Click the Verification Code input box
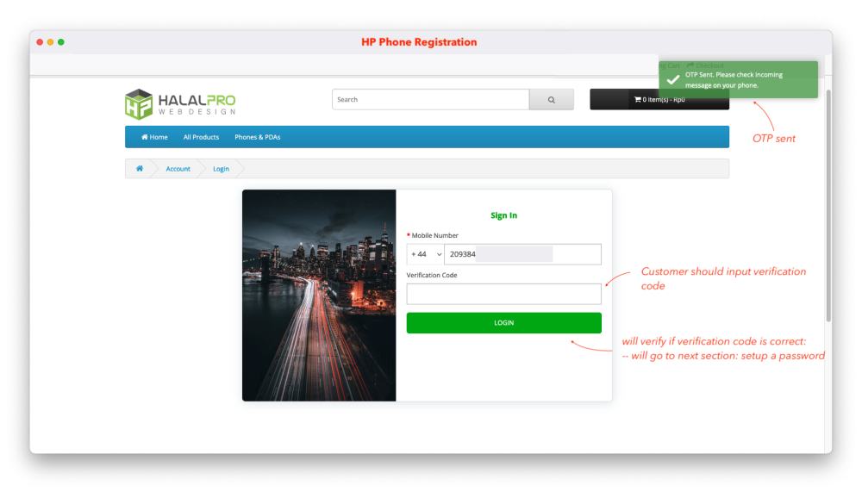 click(503, 294)
